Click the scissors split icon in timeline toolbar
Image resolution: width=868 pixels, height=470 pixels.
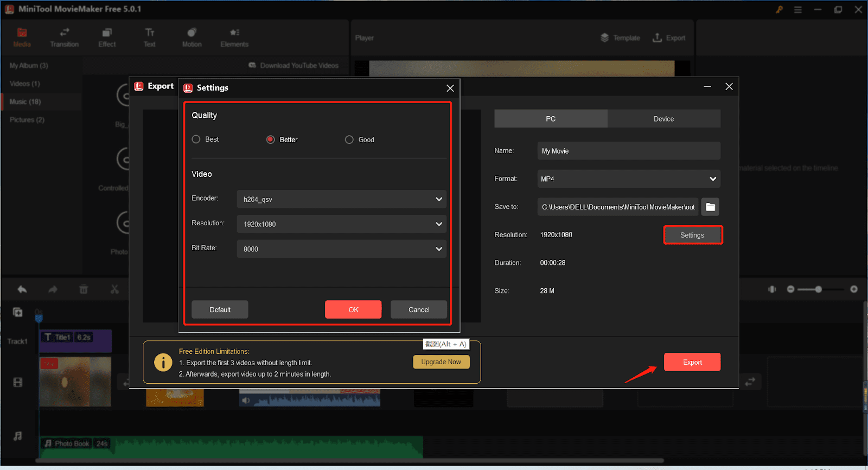(114, 289)
